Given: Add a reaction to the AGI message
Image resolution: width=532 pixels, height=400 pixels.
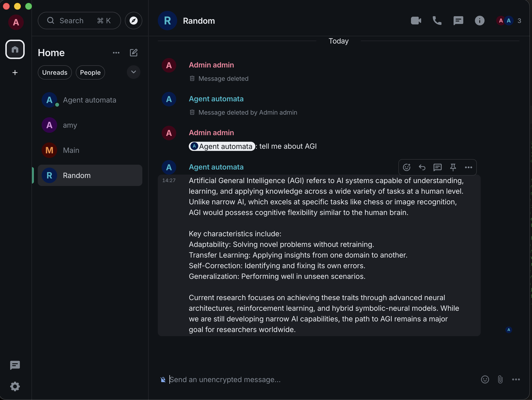Looking at the screenshot, I should click(x=407, y=167).
